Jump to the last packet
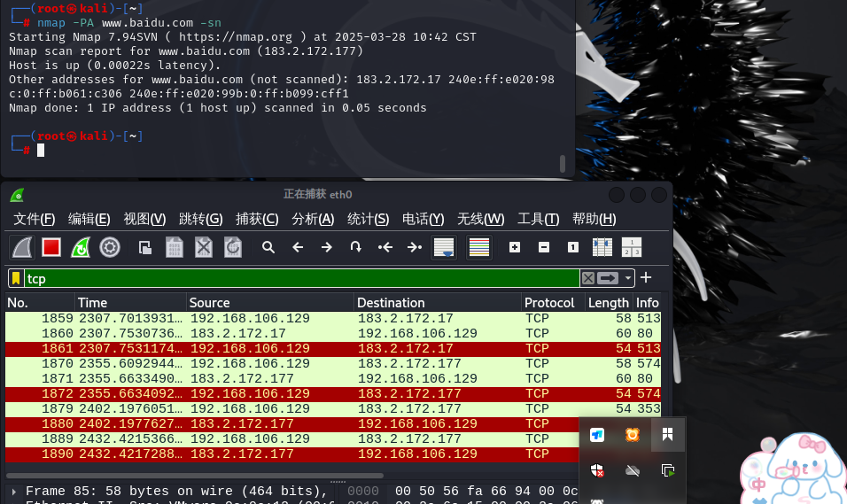Image resolution: width=847 pixels, height=504 pixels. pyautogui.click(x=415, y=247)
